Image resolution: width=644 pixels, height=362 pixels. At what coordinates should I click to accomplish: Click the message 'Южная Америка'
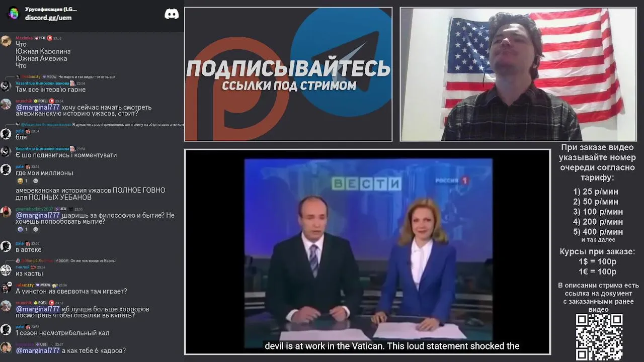pyautogui.click(x=41, y=58)
